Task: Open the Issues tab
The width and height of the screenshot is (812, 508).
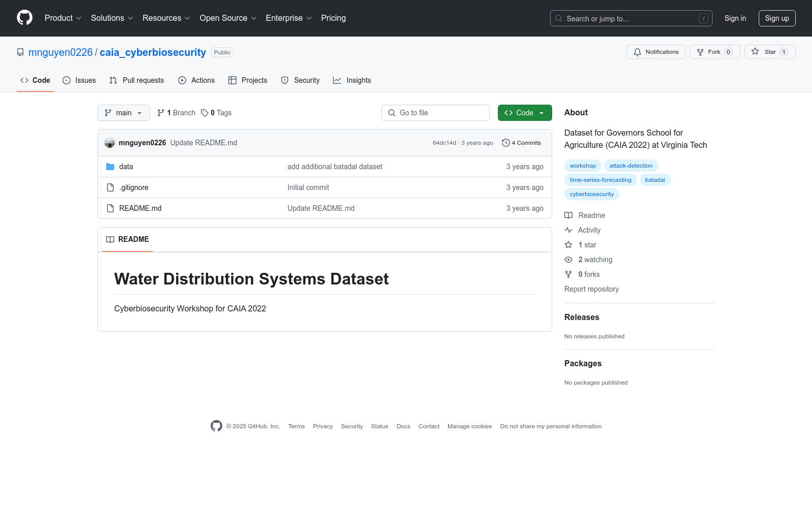Action: [79, 80]
